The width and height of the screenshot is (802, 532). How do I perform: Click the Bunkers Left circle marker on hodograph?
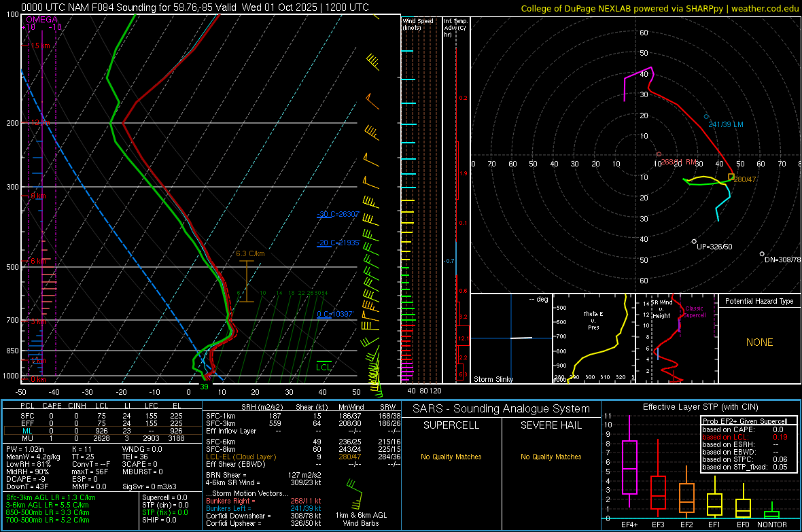click(707, 117)
